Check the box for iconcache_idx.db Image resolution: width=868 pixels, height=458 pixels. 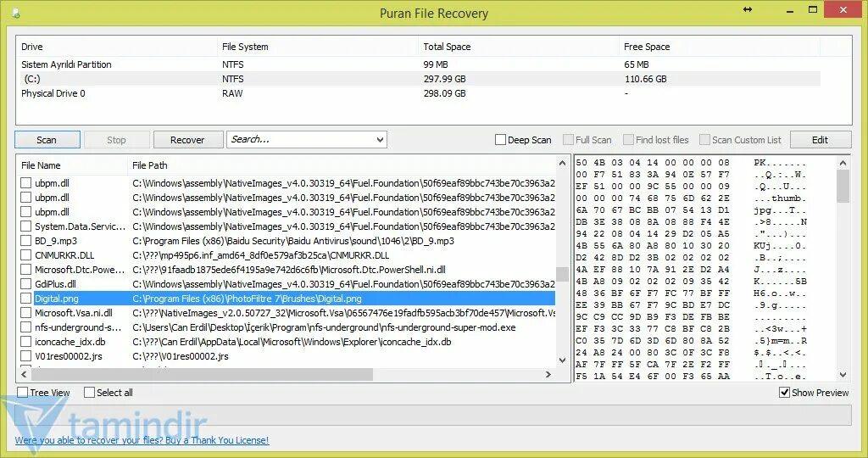coord(26,341)
